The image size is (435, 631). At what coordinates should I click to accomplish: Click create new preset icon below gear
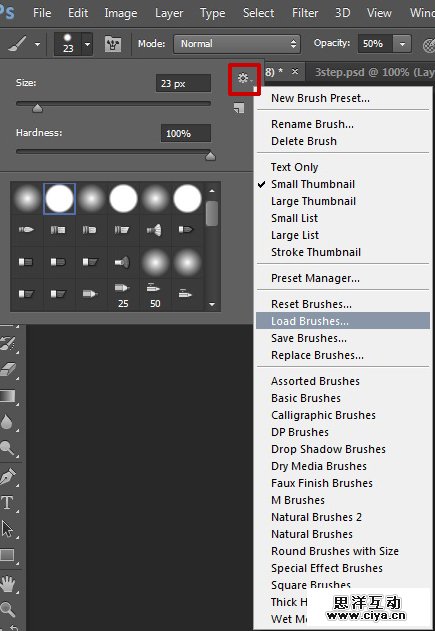(x=239, y=108)
